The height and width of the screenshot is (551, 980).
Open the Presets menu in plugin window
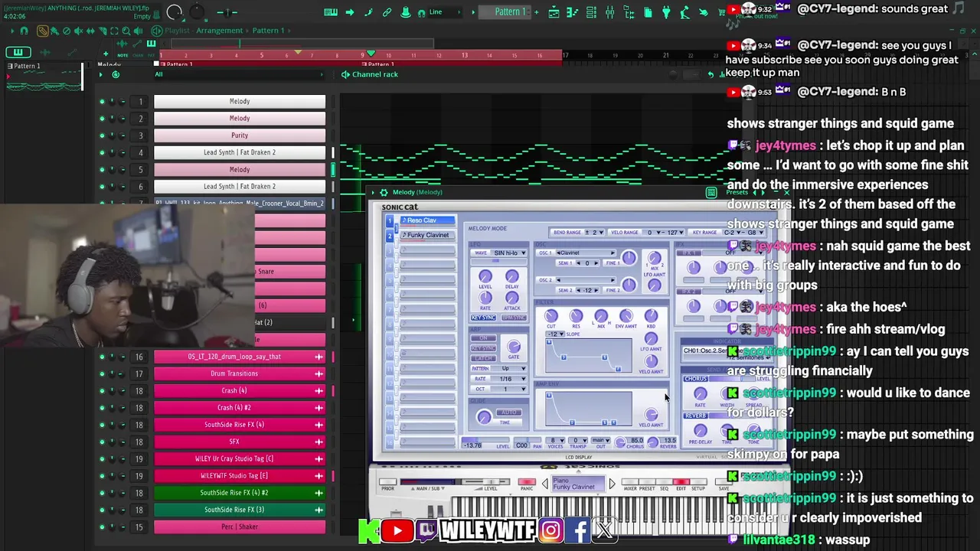(x=737, y=193)
